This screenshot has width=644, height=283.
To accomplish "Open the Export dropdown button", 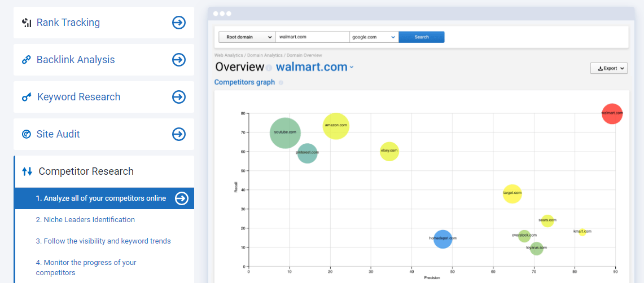I will 609,68.
